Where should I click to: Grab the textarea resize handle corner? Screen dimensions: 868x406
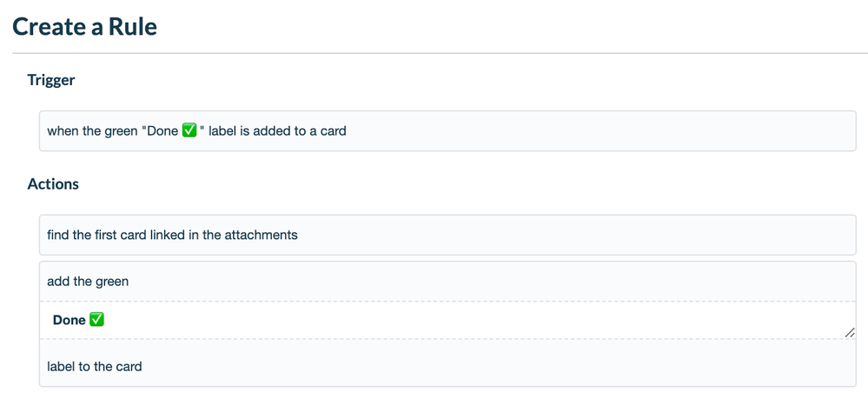849,332
